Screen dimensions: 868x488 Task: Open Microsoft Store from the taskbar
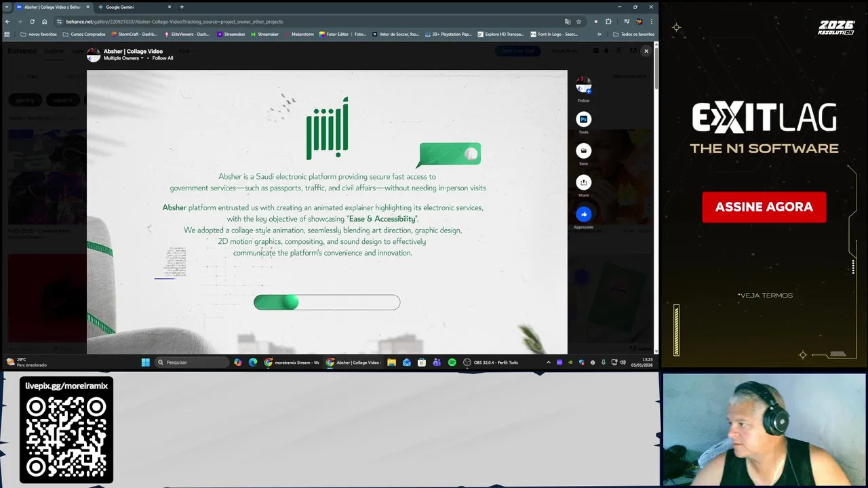click(x=422, y=362)
